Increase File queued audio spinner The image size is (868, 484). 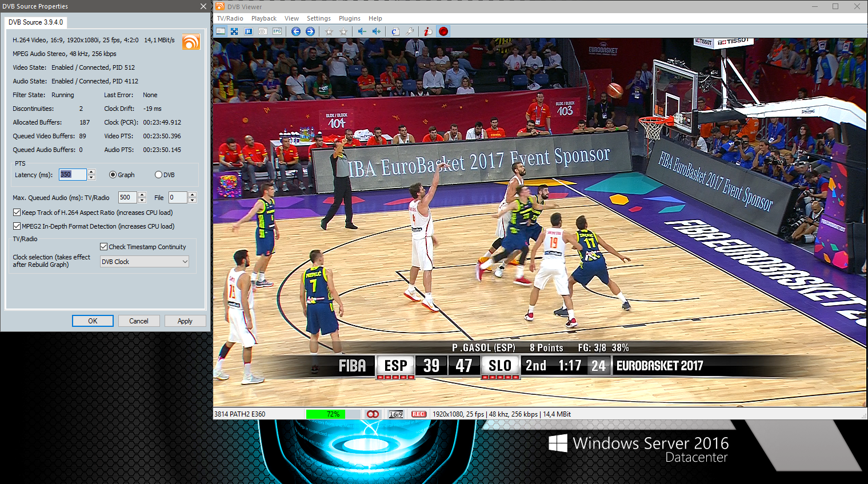click(x=193, y=195)
